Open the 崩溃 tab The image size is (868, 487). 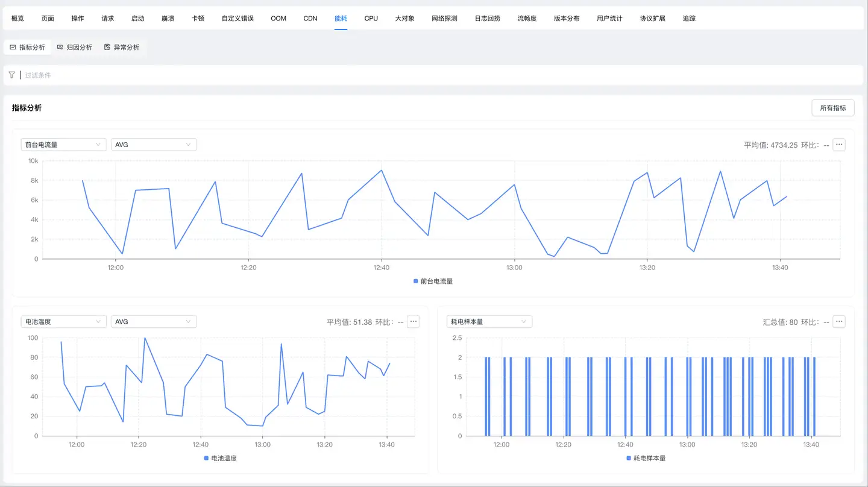pyautogui.click(x=168, y=19)
